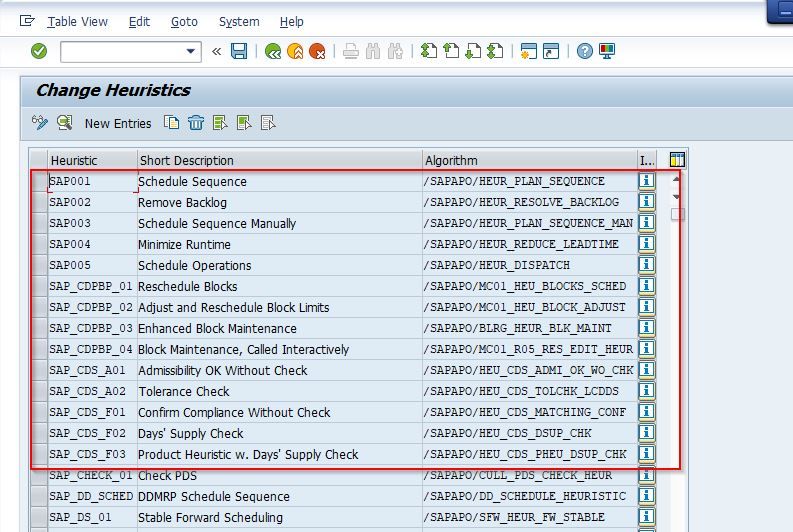Click the Select Block icon
793x532 pixels.
coord(244,123)
